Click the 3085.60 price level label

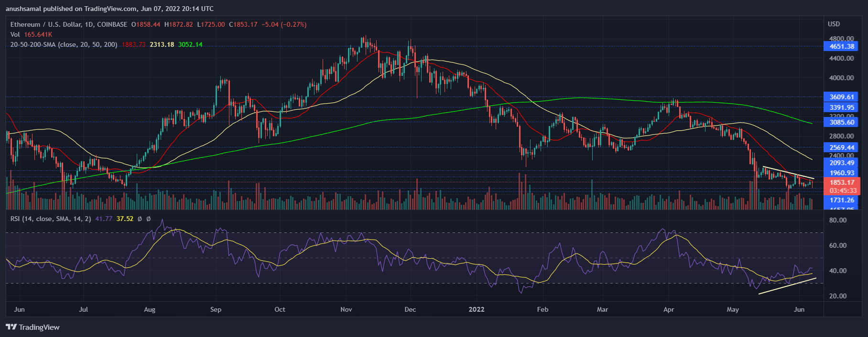click(841, 122)
